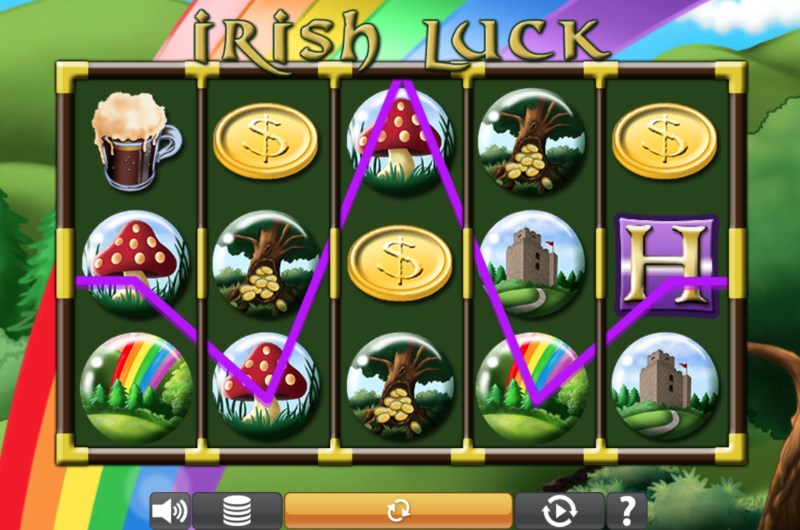Start autoplay with the circular play icon
This screenshot has width=800, height=530.
coord(560,511)
